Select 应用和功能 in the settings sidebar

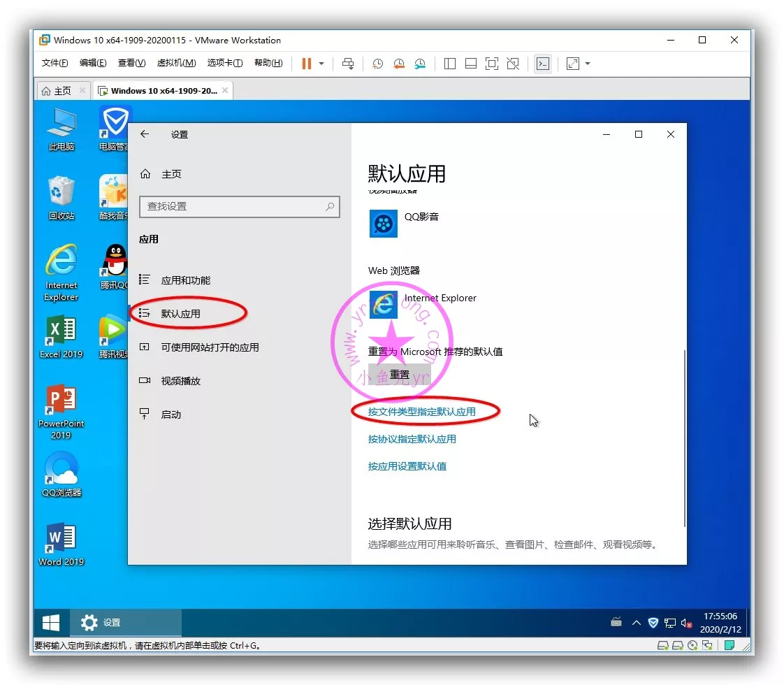185,280
